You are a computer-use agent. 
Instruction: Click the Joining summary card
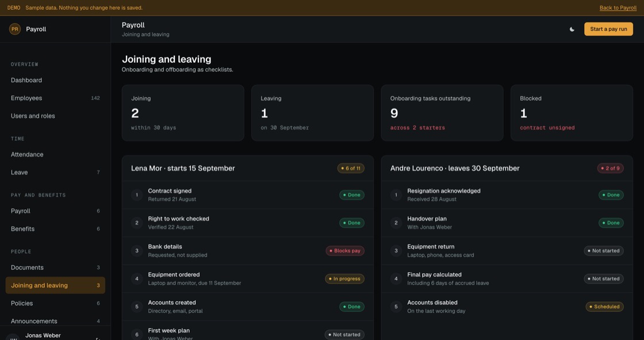pyautogui.click(x=183, y=113)
